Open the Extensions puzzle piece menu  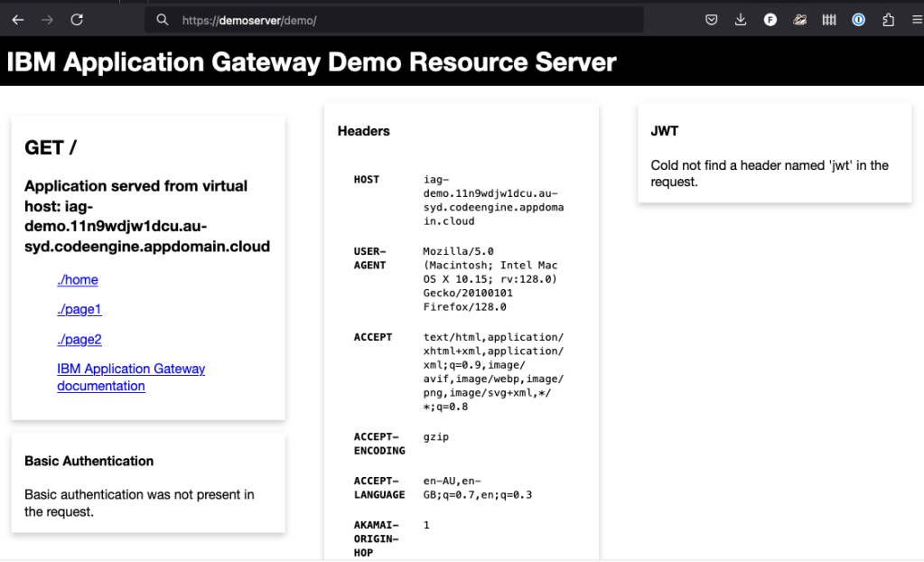click(887, 19)
